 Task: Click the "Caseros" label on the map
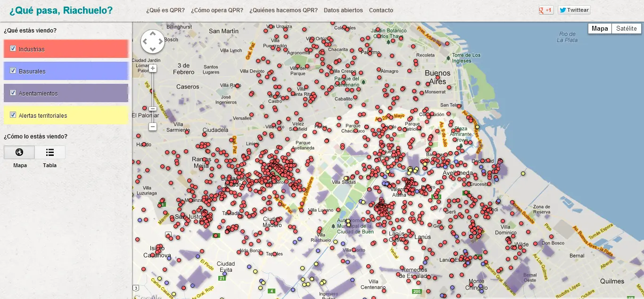[x=188, y=87]
